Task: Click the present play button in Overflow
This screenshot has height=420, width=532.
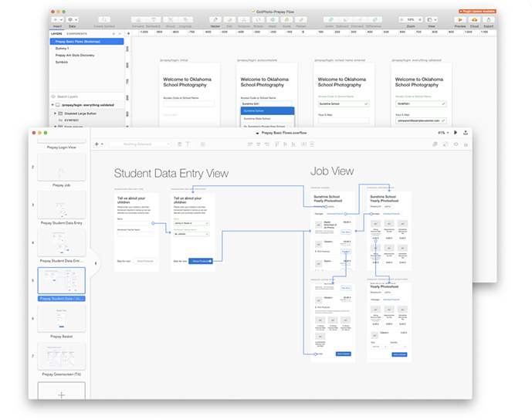Action: click(456, 133)
